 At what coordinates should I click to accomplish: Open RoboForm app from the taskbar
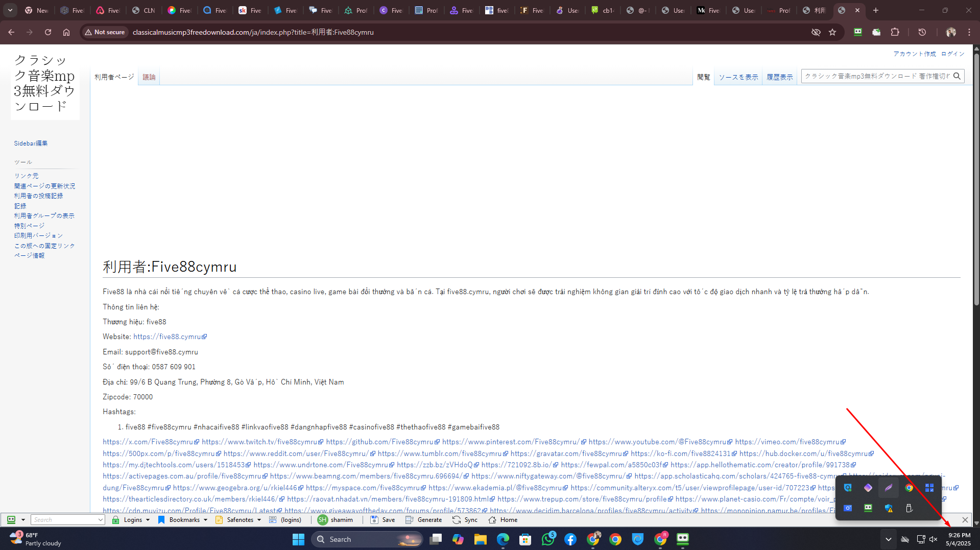[x=683, y=539]
